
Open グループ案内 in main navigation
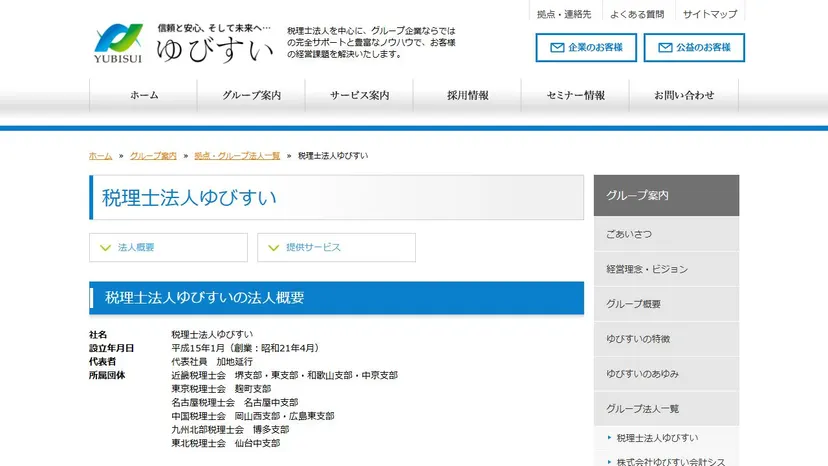pyautogui.click(x=251, y=95)
